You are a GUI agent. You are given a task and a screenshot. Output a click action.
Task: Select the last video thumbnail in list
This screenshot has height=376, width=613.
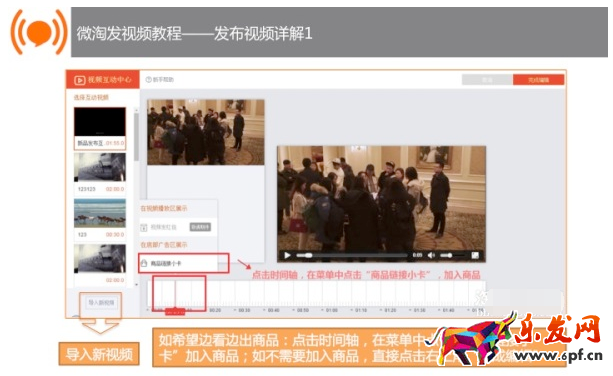100,259
